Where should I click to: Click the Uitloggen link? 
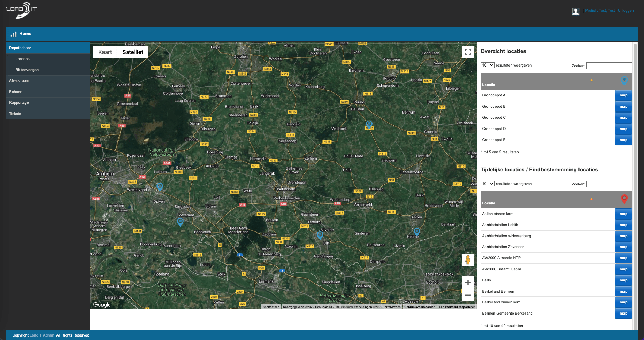626,11
